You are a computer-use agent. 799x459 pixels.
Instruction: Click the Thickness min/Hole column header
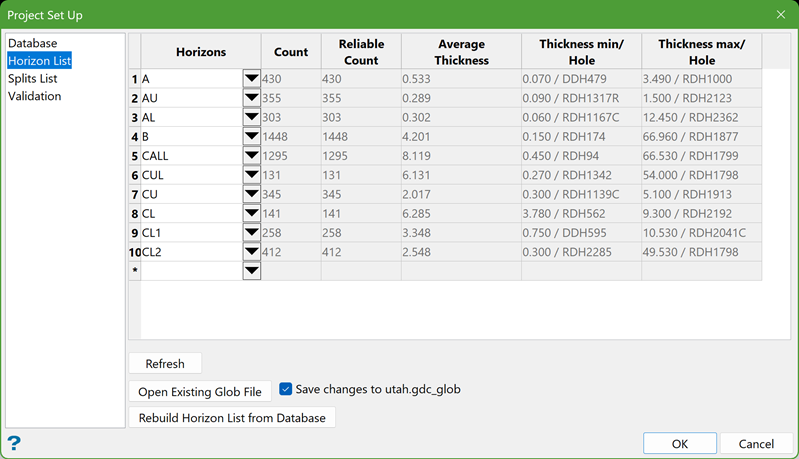(581, 51)
